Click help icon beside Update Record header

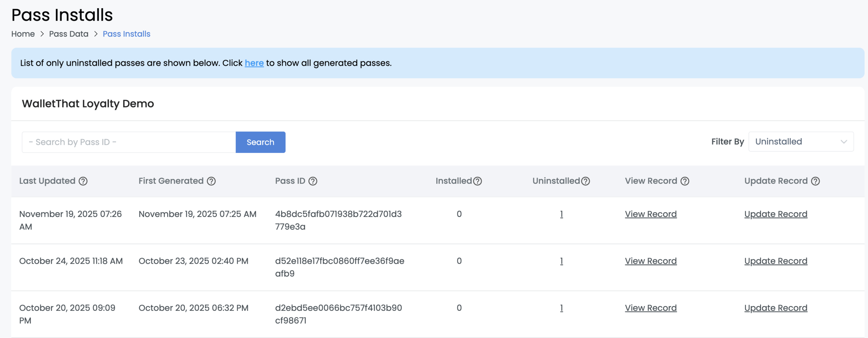[x=815, y=181]
